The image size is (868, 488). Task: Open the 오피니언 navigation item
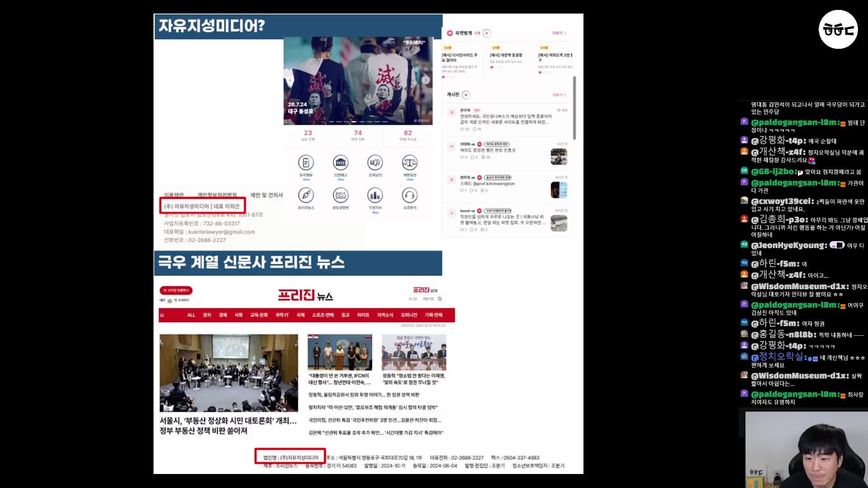(x=409, y=315)
